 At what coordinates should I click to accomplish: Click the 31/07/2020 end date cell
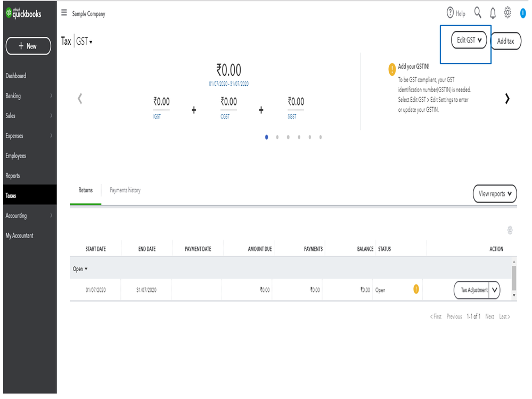(x=146, y=290)
